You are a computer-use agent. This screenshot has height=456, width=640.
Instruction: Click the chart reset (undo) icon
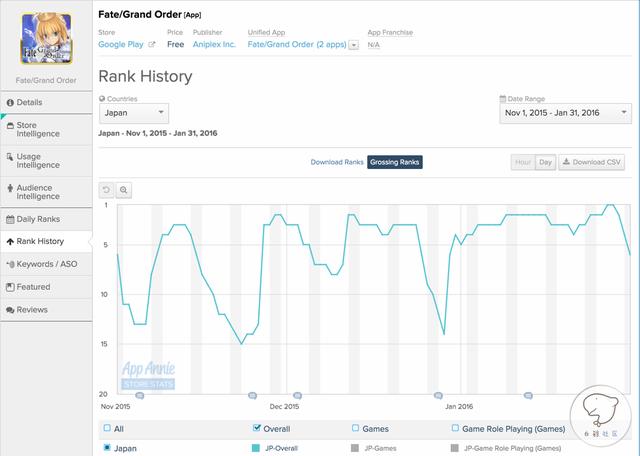click(x=107, y=189)
